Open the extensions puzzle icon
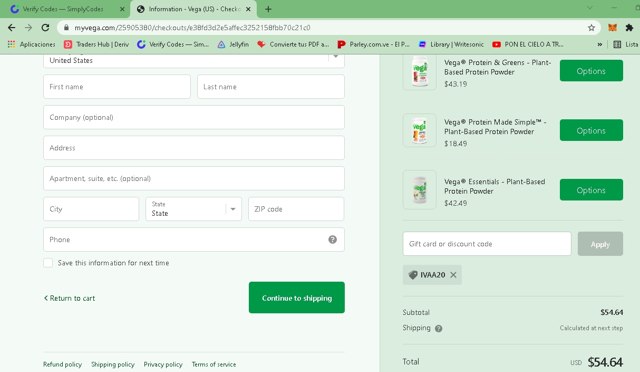This screenshot has height=372, width=640. [x=629, y=27]
